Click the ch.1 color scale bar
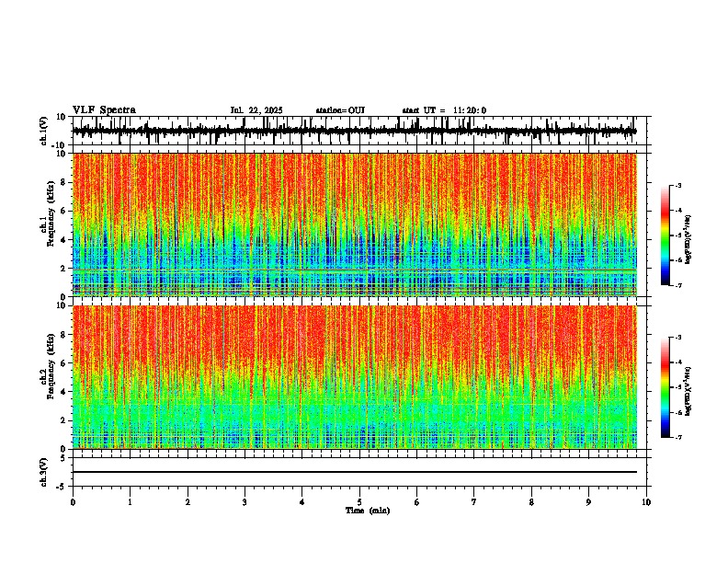Screen dimensions: 728x563 click(x=665, y=236)
